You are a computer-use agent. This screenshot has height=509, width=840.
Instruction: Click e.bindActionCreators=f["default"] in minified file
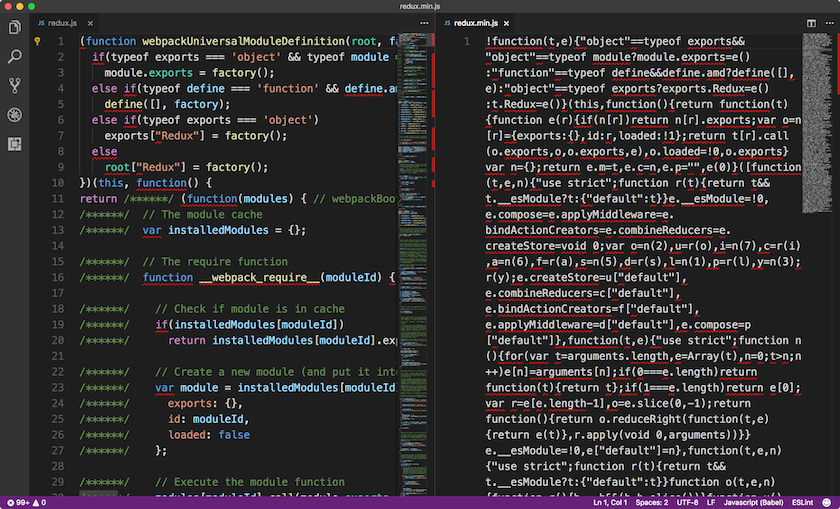point(592,309)
